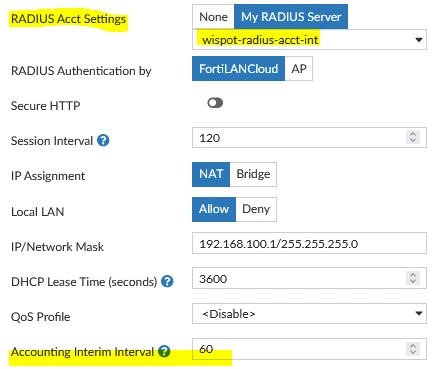Choose AP for RADIUS authentication
The width and height of the screenshot is (447, 369).
tap(299, 69)
